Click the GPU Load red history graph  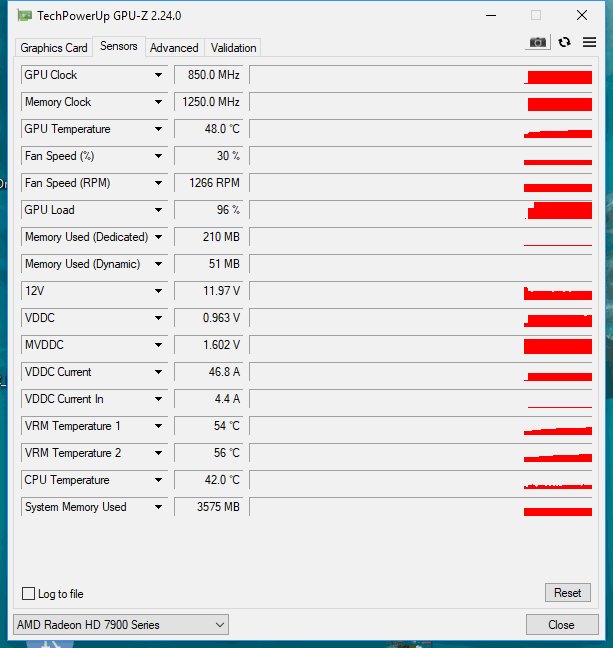(x=421, y=210)
